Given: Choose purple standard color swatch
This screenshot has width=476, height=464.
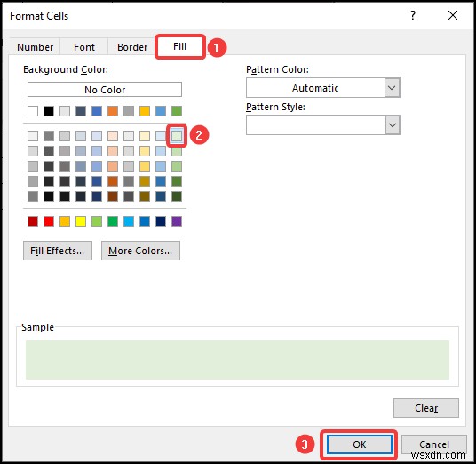Looking at the screenshot, I should [177, 221].
